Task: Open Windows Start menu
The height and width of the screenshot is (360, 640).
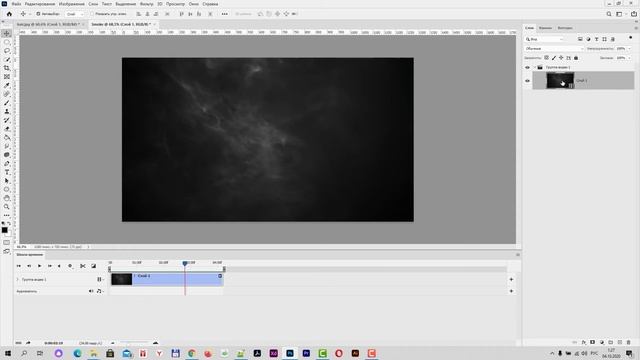Action: [8, 353]
